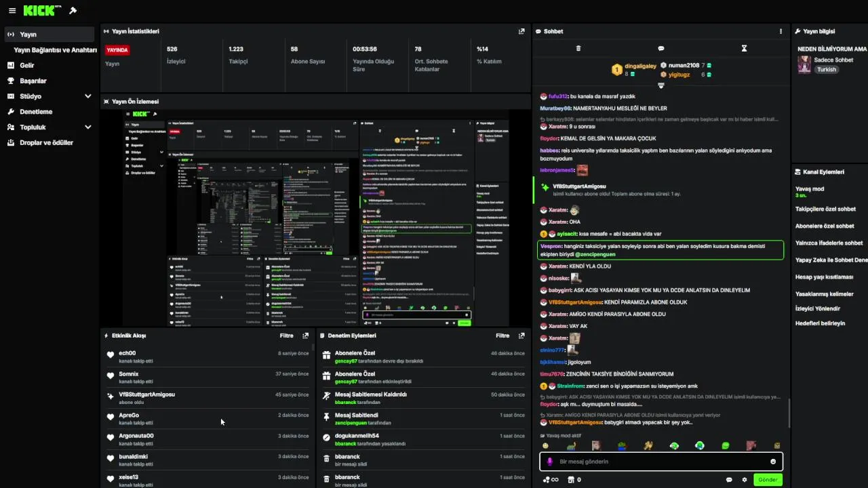This screenshot has width=868, height=488.
Task: Click username dingaligaley in leaderboard
Action: click(x=641, y=66)
